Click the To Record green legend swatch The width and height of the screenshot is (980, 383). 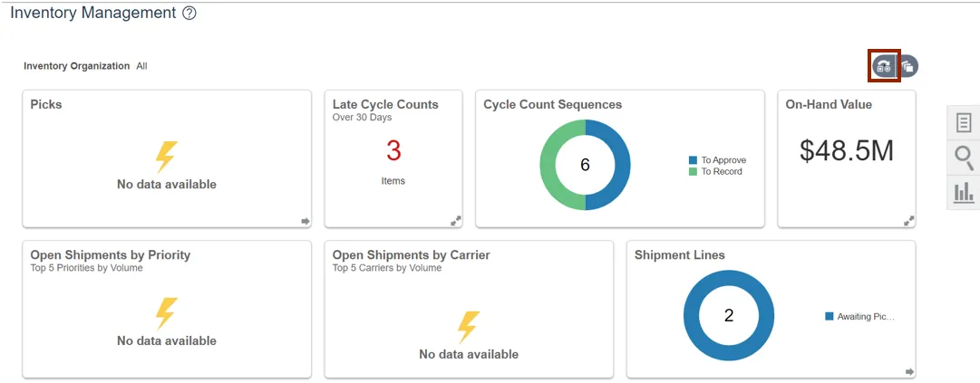click(694, 171)
